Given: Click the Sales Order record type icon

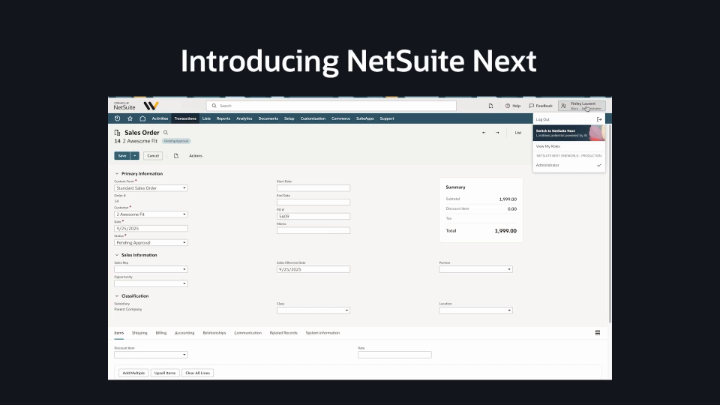Looking at the screenshot, I should point(117,133).
